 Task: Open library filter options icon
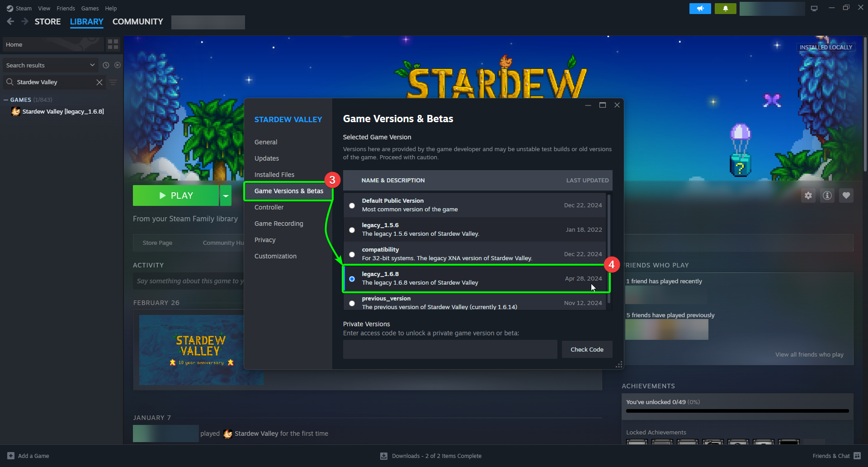coord(113,82)
